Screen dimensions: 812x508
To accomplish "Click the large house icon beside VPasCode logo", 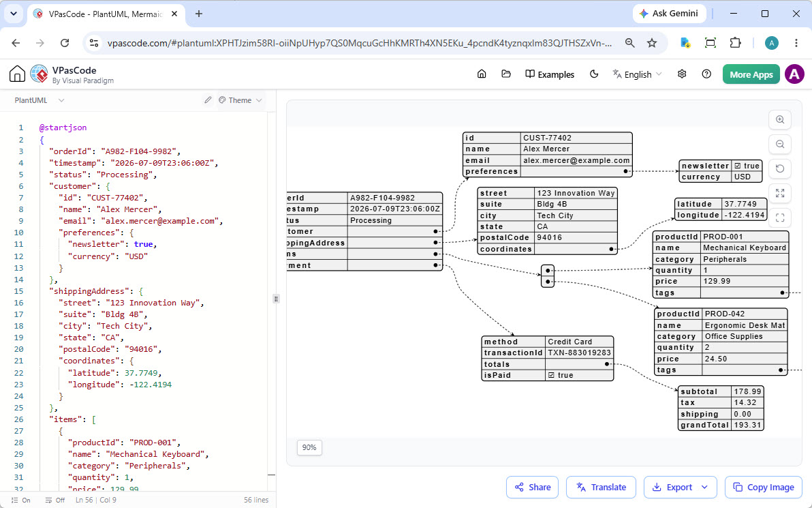I will pyautogui.click(x=17, y=74).
